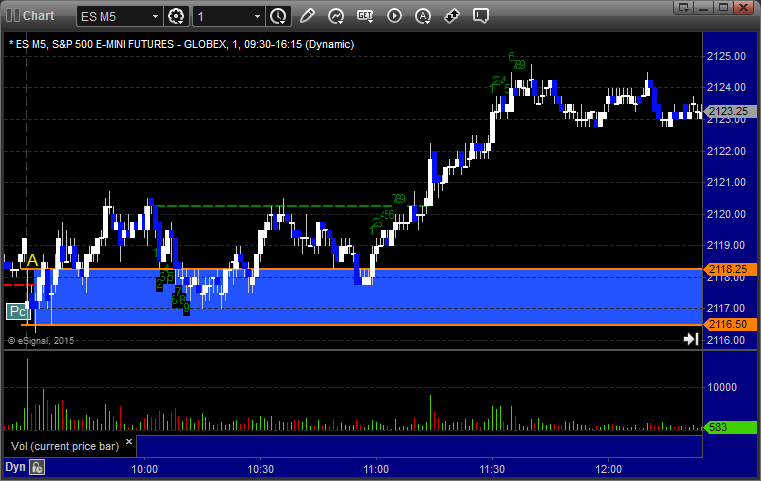Click the 2117.00 price axis label

tap(726, 308)
